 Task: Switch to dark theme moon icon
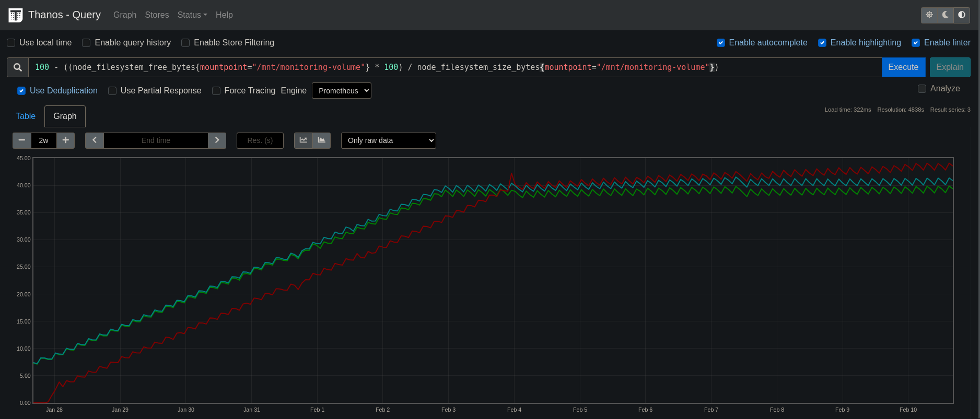coord(946,15)
